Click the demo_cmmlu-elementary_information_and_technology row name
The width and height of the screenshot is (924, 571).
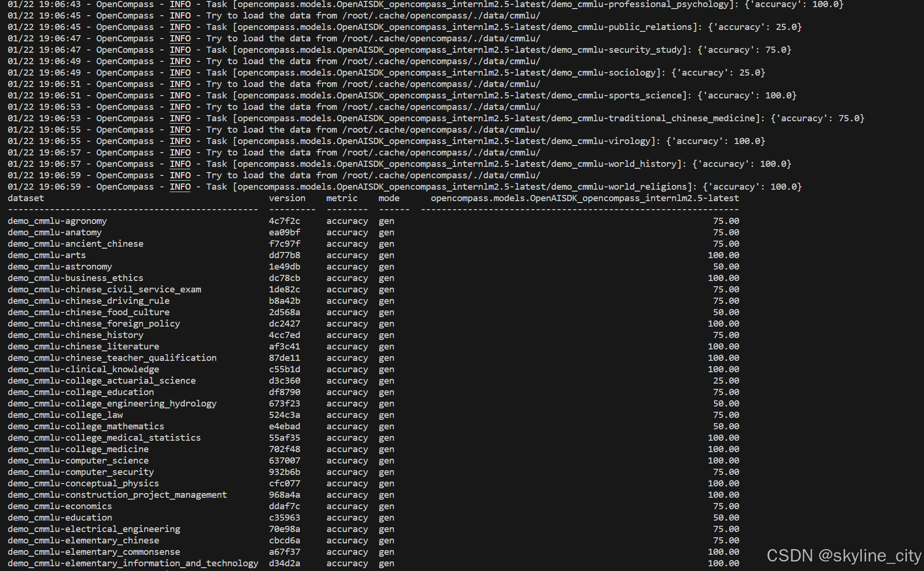(133, 563)
